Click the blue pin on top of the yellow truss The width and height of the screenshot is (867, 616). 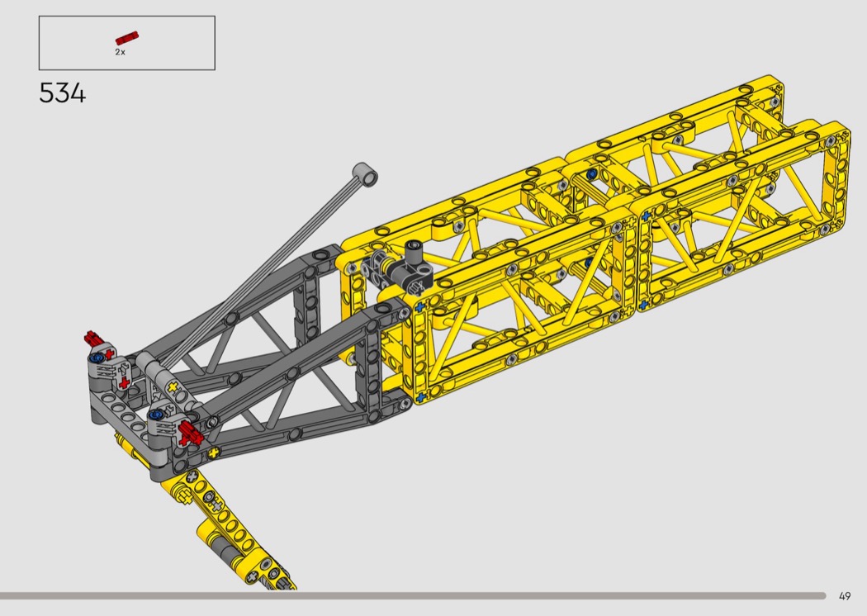coord(592,174)
